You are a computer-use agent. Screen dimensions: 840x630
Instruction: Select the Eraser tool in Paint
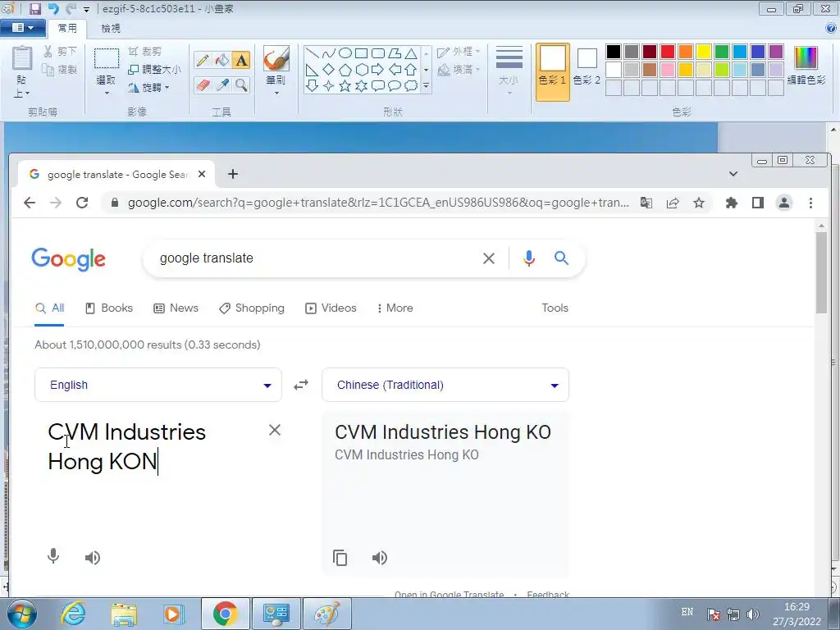coord(203,84)
